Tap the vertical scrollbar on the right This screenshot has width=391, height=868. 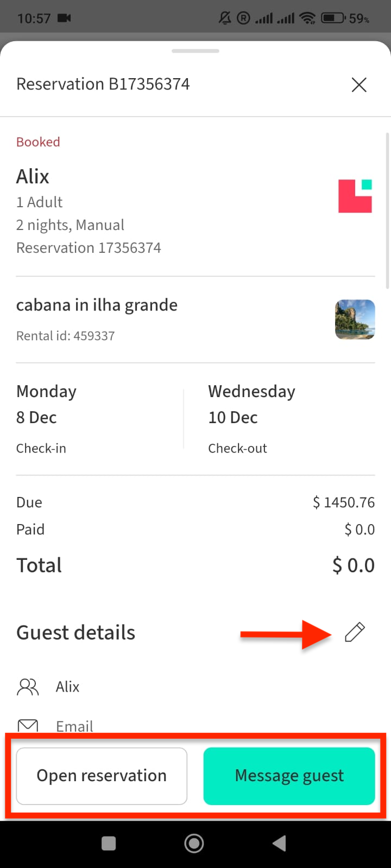[387, 212]
